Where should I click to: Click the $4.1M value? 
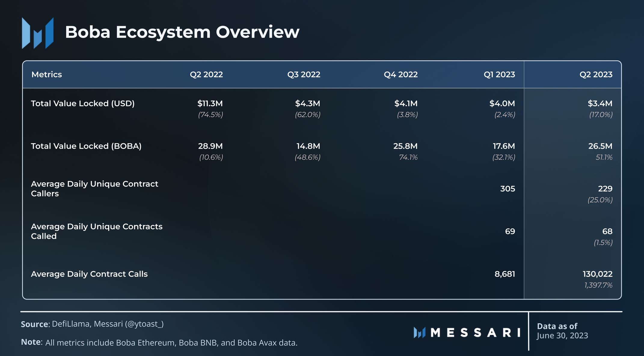point(406,104)
